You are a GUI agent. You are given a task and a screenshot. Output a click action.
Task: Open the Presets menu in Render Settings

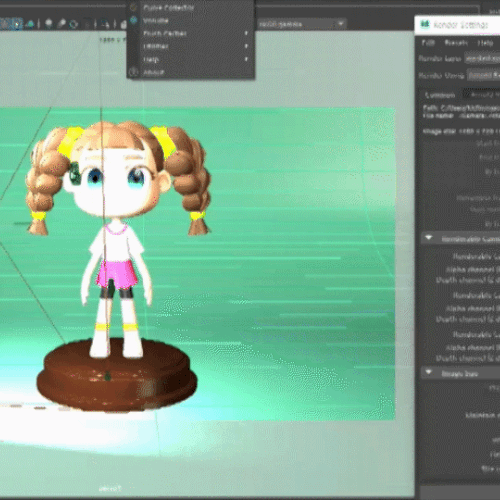(456, 43)
